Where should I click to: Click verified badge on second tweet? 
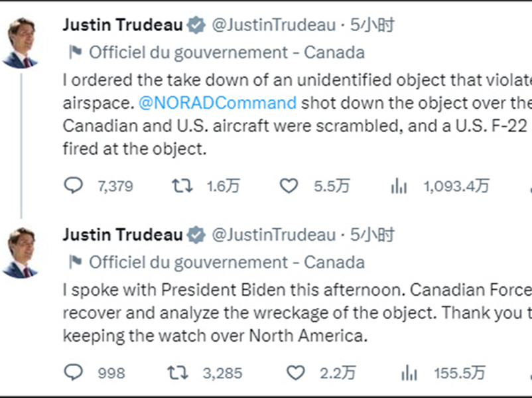(x=197, y=235)
